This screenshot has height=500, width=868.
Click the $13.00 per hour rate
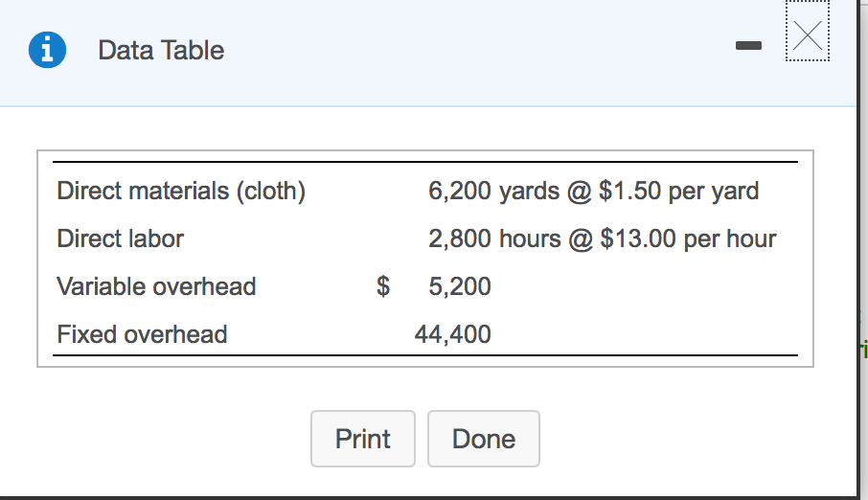688,239
